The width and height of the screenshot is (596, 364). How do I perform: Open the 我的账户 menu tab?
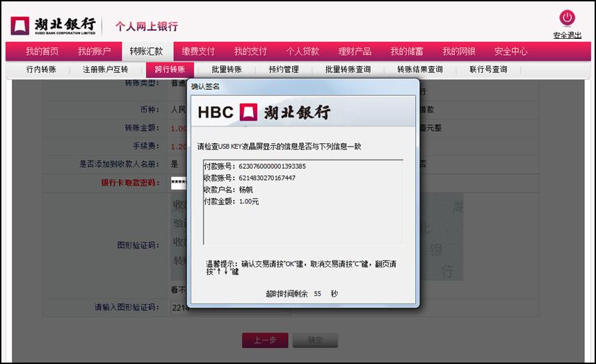pyautogui.click(x=94, y=51)
